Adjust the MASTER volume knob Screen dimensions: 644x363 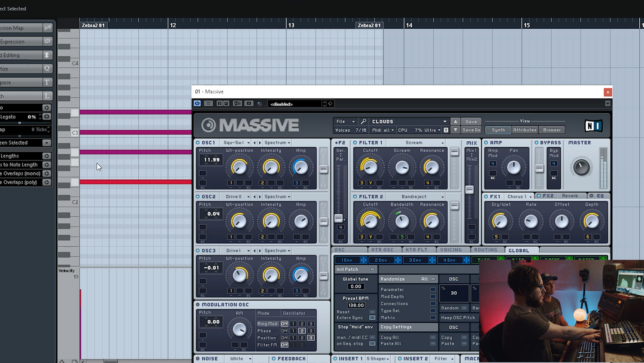[581, 167]
